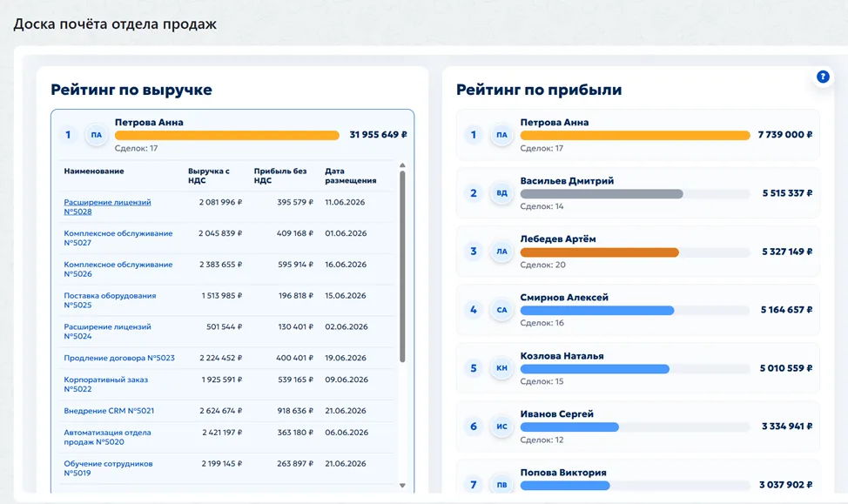848x504 pixels.
Task: Click the deals table scrollbar thumb
Action: pos(402,266)
